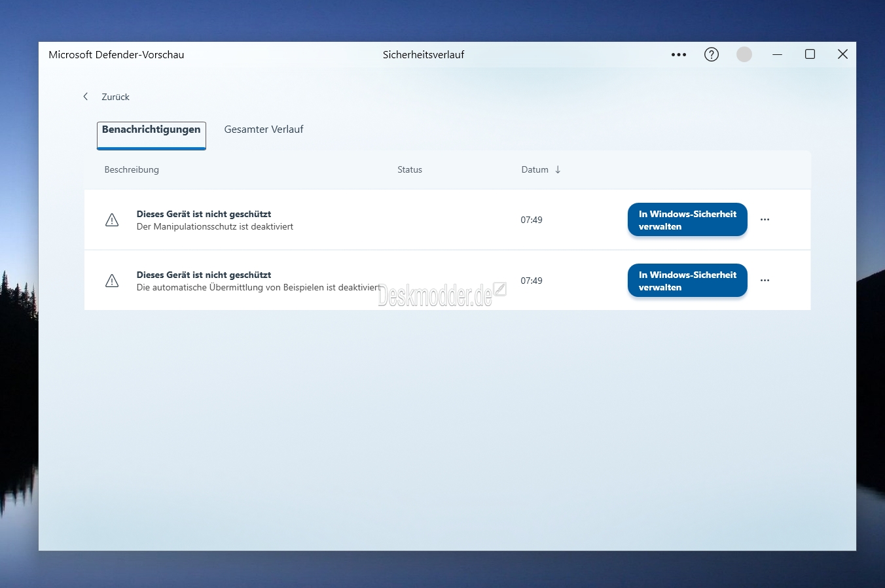The height and width of the screenshot is (588, 885).
Task: Open help via the question mark icon
Action: (712, 54)
